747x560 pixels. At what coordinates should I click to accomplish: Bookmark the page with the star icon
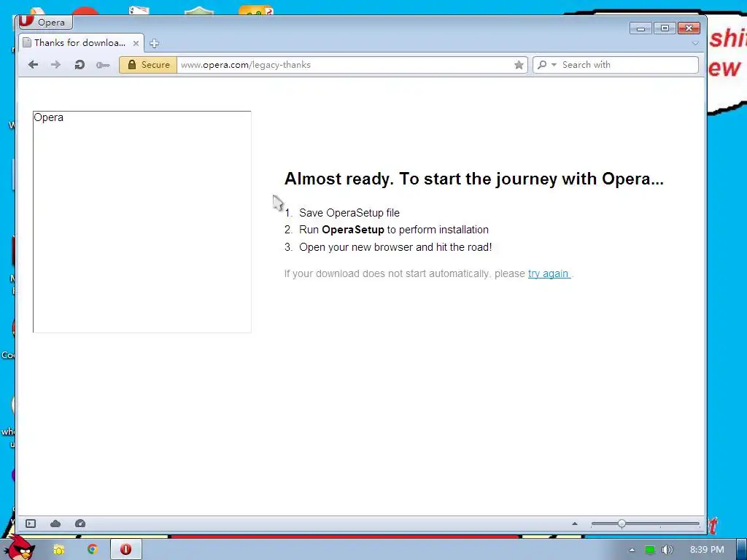tap(519, 65)
